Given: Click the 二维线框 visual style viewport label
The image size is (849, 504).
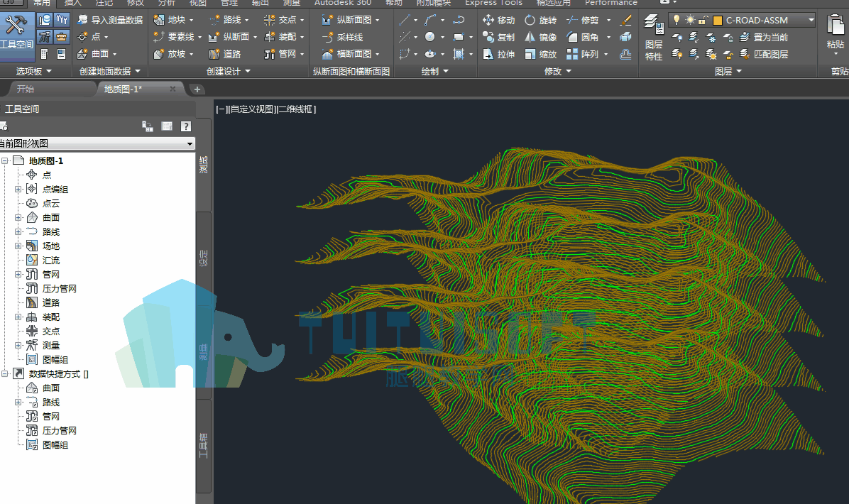Looking at the screenshot, I should tap(295, 109).
